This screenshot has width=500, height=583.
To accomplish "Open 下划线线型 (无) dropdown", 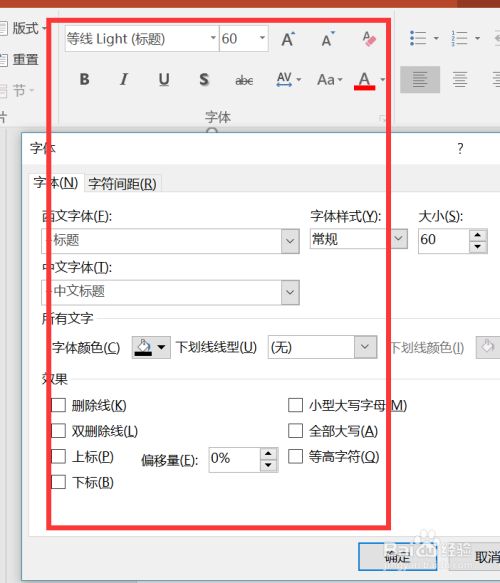I will (x=365, y=347).
